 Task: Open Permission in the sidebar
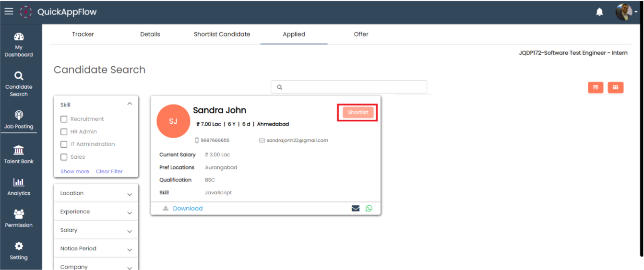[x=19, y=218]
